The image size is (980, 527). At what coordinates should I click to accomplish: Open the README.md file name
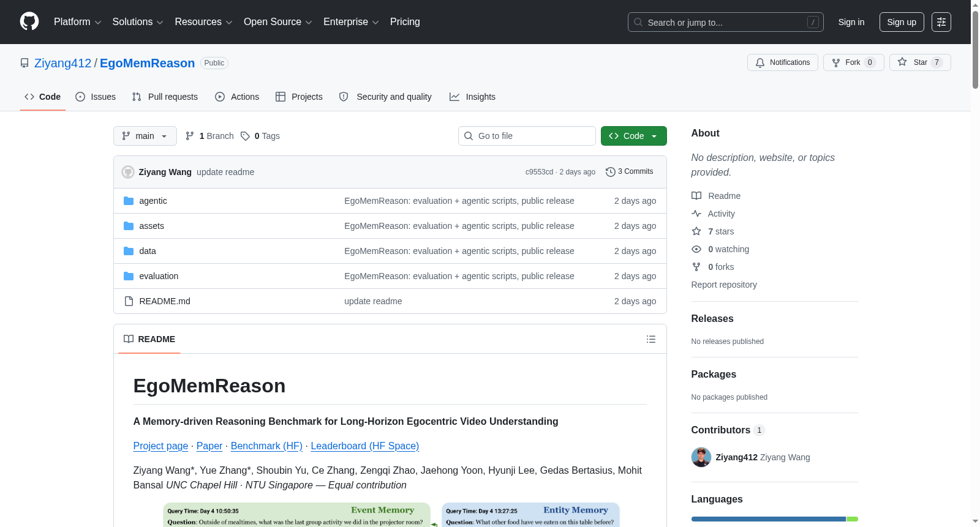tap(165, 301)
